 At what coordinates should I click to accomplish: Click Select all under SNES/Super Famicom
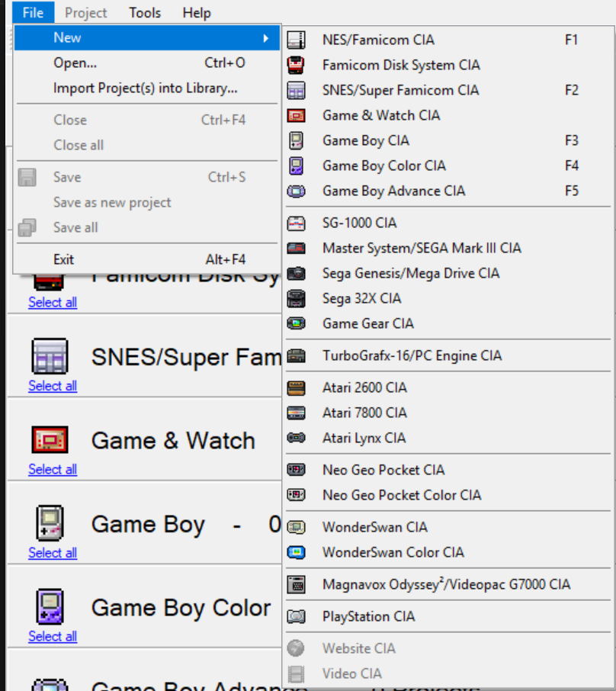[53, 386]
